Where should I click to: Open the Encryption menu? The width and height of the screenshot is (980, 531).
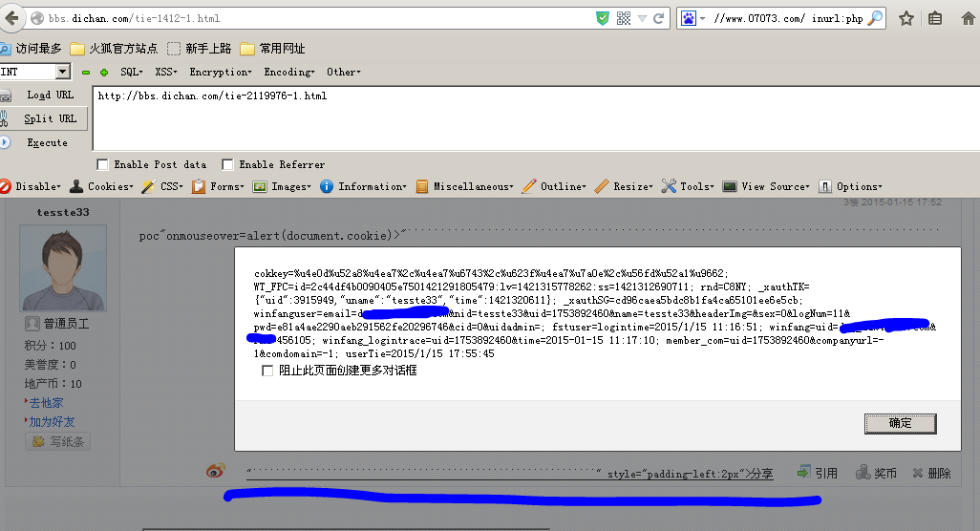pyautogui.click(x=221, y=72)
